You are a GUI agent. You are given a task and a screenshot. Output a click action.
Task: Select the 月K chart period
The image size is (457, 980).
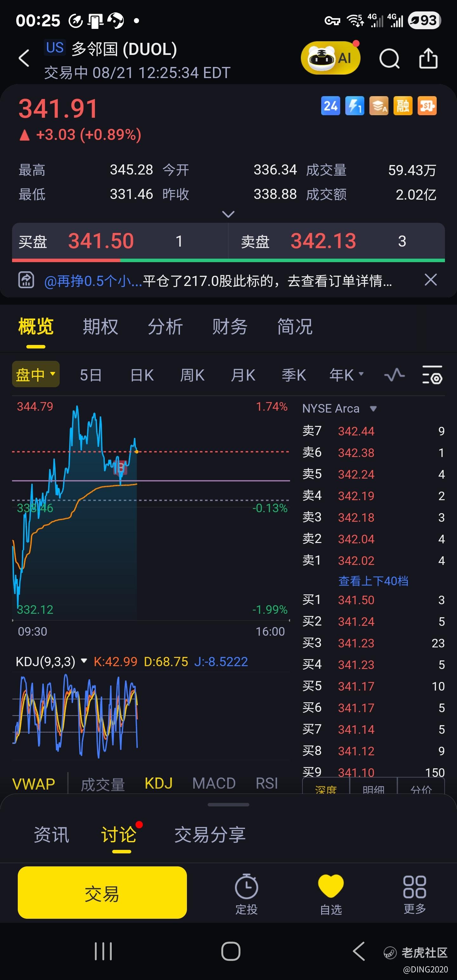click(243, 375)
